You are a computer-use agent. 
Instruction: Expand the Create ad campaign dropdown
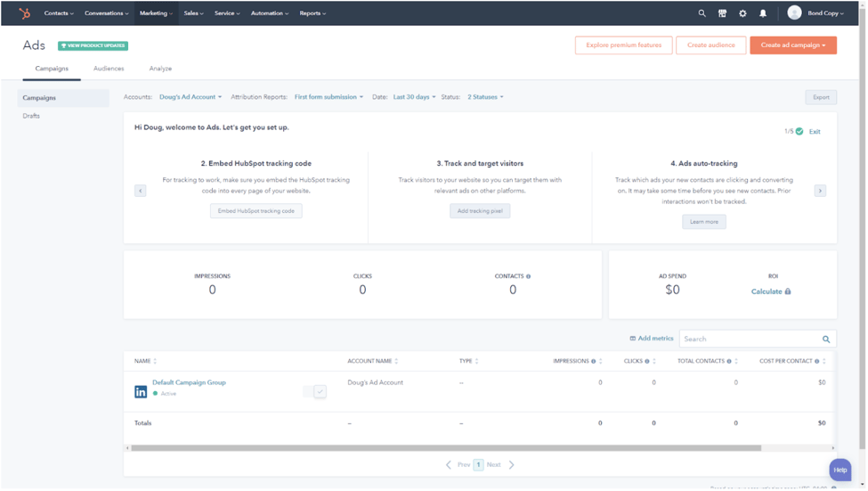(792, 45)
